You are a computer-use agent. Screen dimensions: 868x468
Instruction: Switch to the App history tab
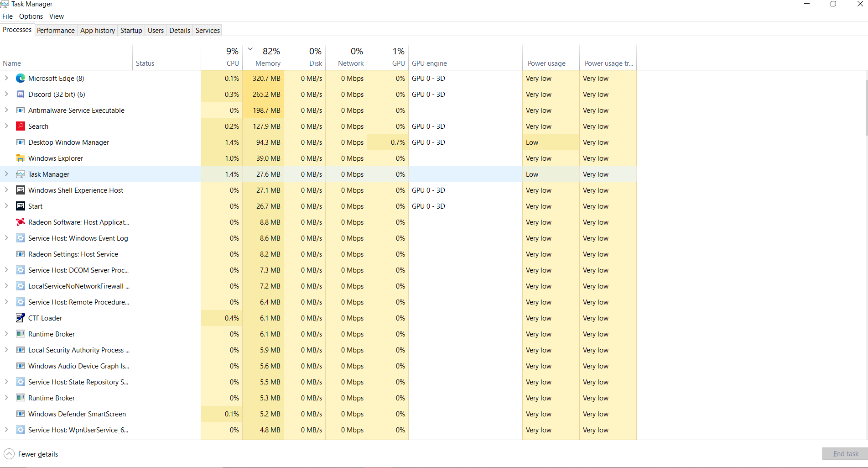pos(98,31)
